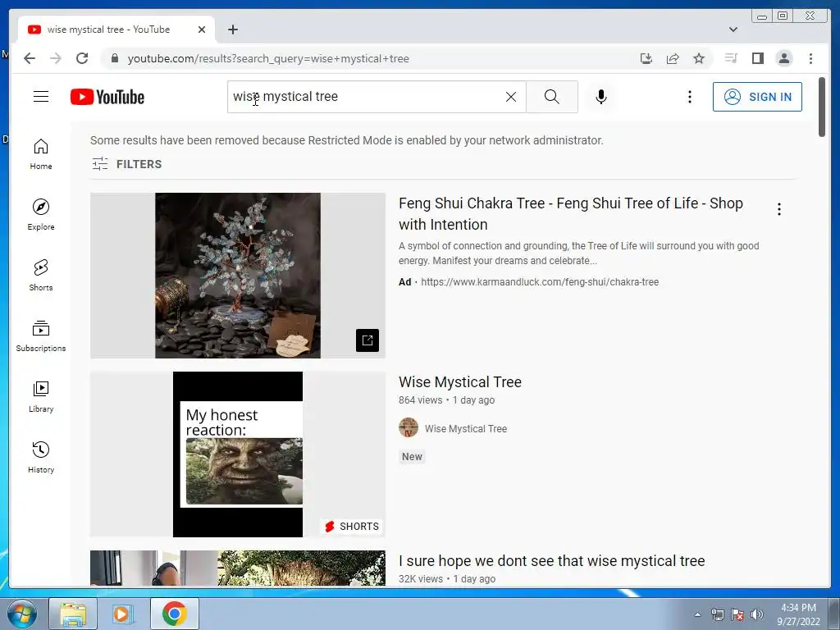Open the YouTube hamburger guide menu

click(x=41, y=97)
